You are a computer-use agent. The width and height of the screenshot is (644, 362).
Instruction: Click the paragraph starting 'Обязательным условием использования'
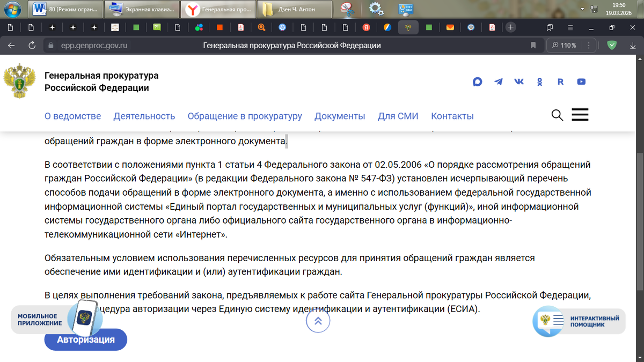point(290,265)
